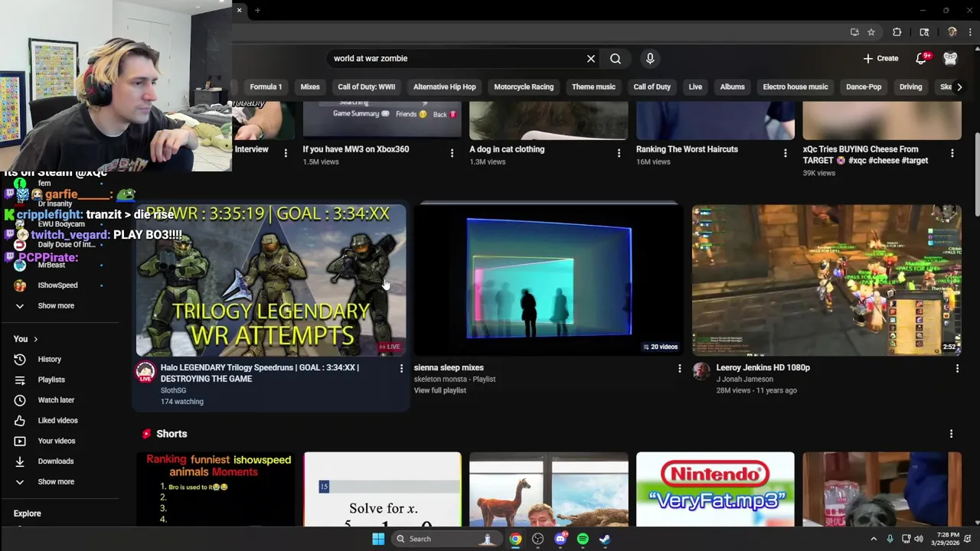Show hidden system tray icons

pyautogui.click(x=874, y=539)
